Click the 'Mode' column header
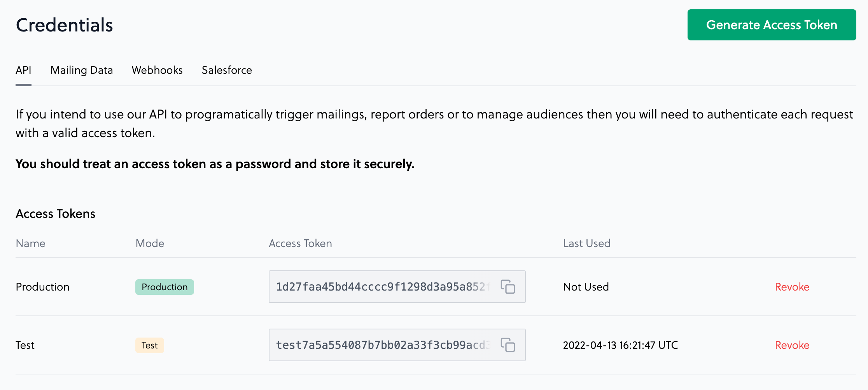 click(x=150, y=244)
